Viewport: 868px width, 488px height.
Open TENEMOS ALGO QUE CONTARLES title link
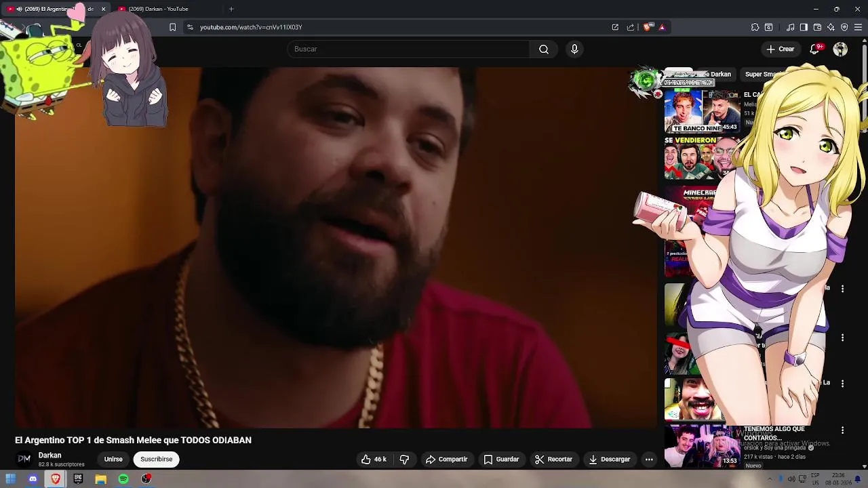(774, 433)
